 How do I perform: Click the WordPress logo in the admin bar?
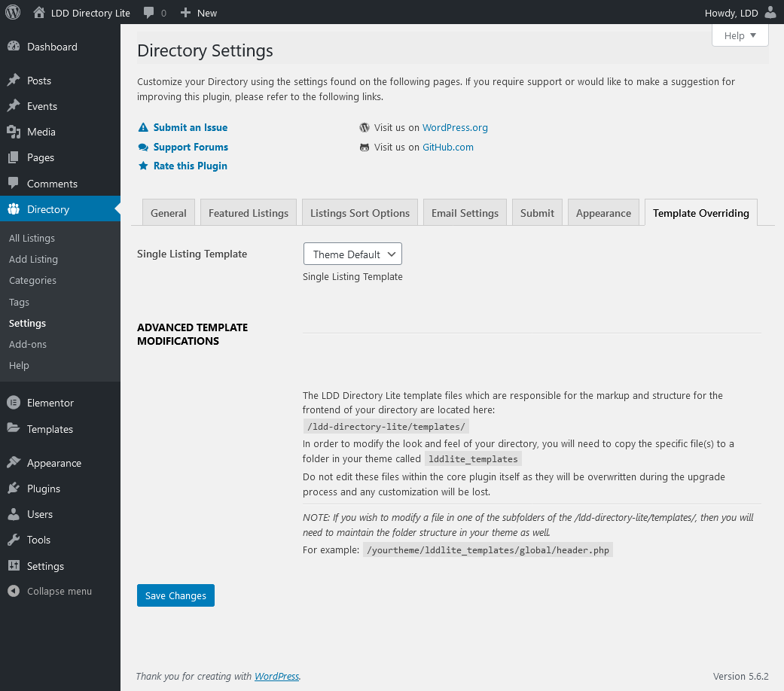point(12,13)
